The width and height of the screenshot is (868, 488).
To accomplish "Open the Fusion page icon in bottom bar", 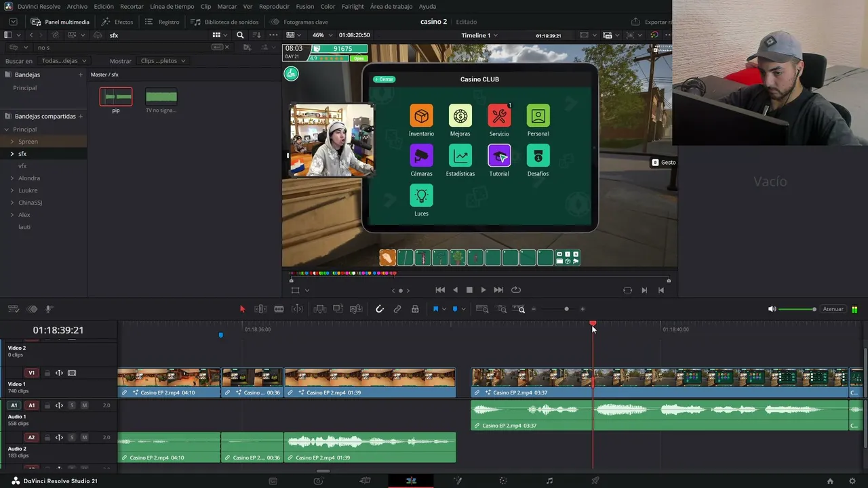I will click(458, 481).
